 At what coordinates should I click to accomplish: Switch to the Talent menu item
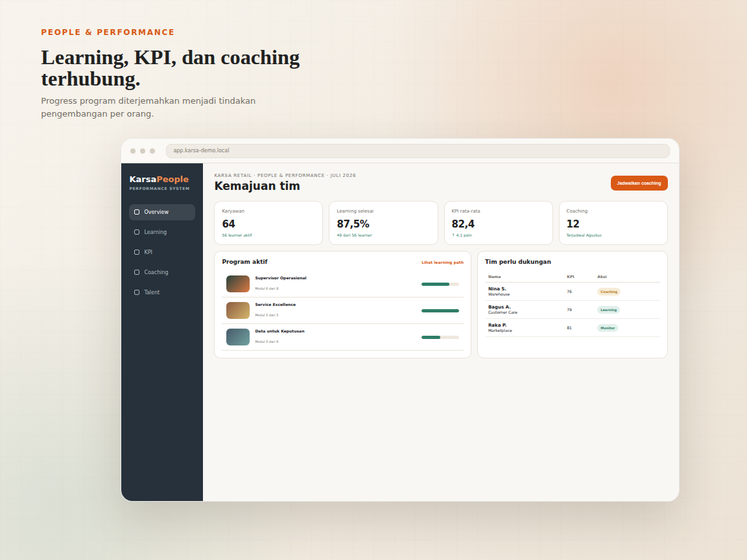(162, 292)
